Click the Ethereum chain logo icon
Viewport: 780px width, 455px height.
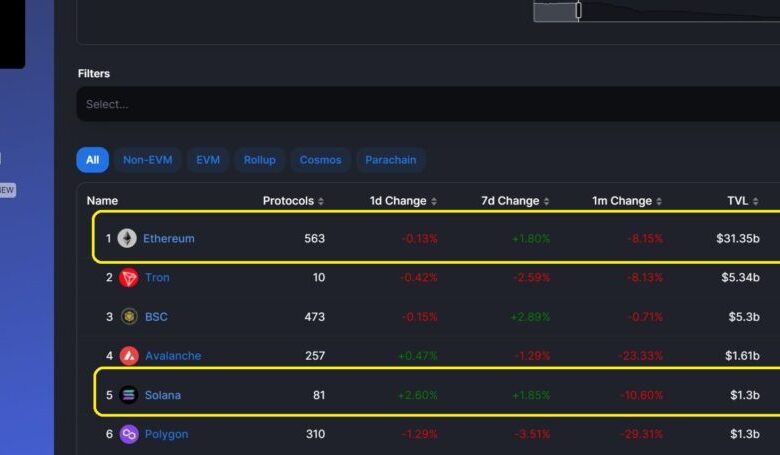[127, 238]
